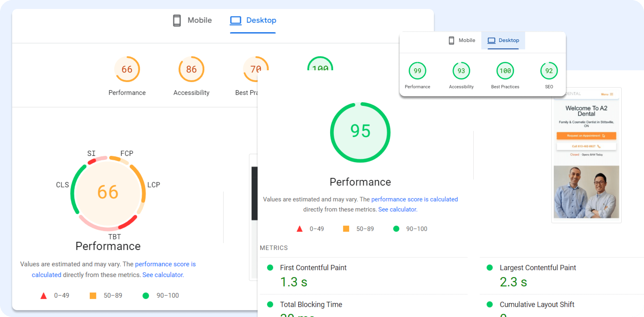Follow 'performance score is calculated' link under the 95 score
The width and height of the screenshot is (644, 317).
(x=414, y=199)
